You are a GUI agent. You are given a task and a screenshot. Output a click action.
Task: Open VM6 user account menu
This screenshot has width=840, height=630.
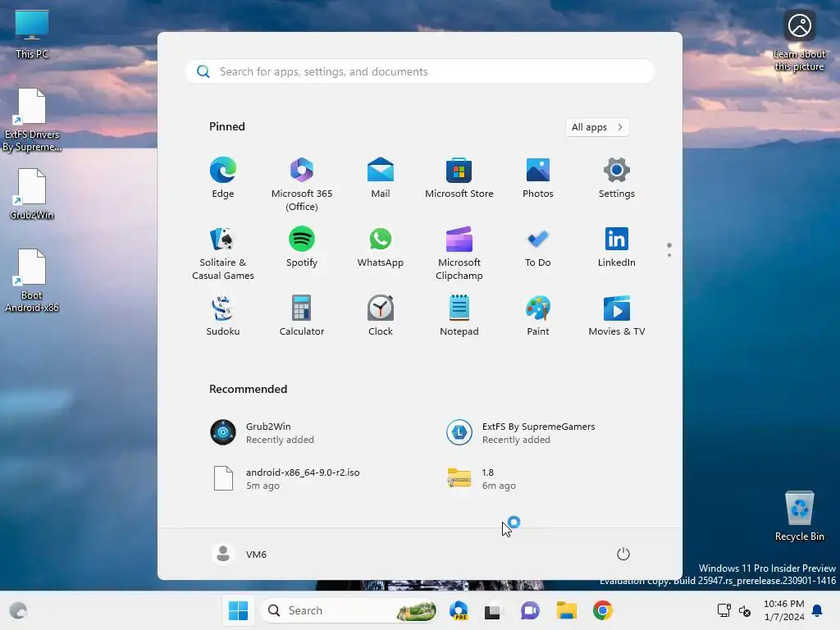coord(239,554)
